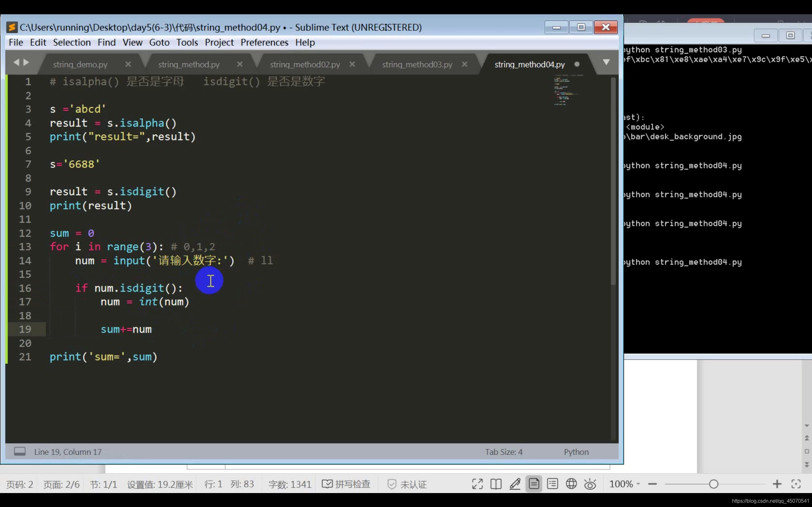Image resolution: width=812 pixels, height=507 pixels.
Task: Click the unsaved dot on string_method04.py tab
Action: (x=577, y=64)
